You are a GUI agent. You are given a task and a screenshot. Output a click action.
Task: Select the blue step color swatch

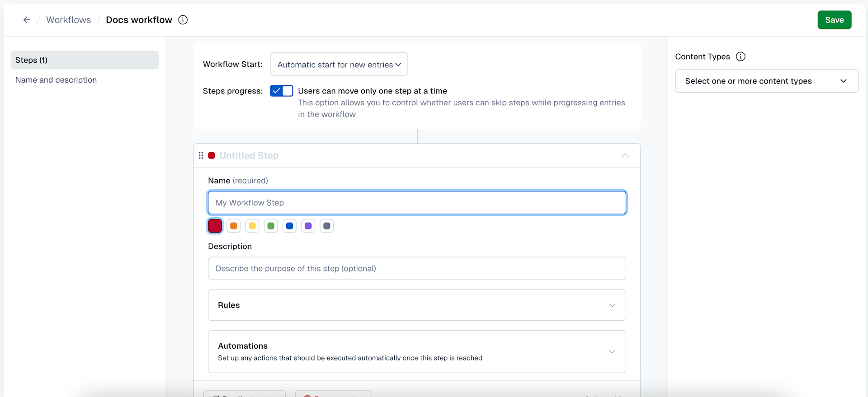(290, 226)
